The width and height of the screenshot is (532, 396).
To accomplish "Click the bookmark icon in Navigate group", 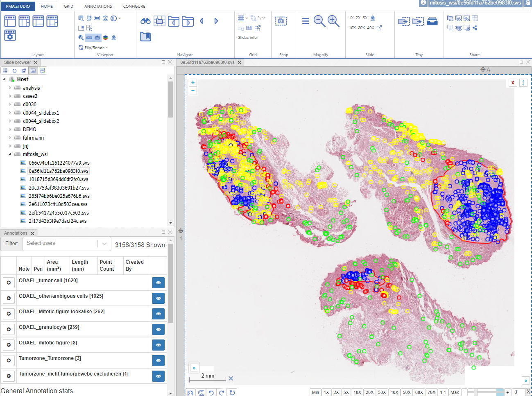I will 145,37.
